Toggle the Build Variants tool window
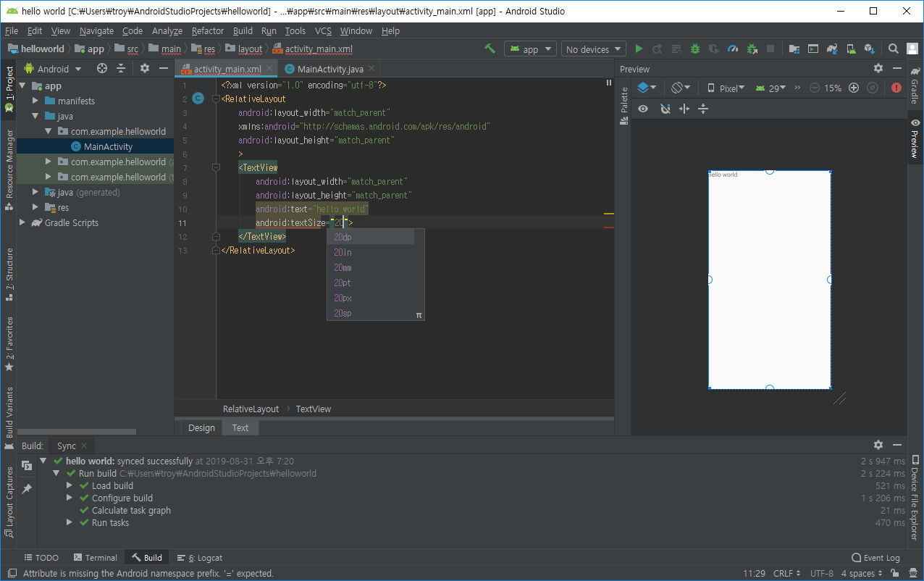This screenshot has width=924, height=581. pos(9,419)
